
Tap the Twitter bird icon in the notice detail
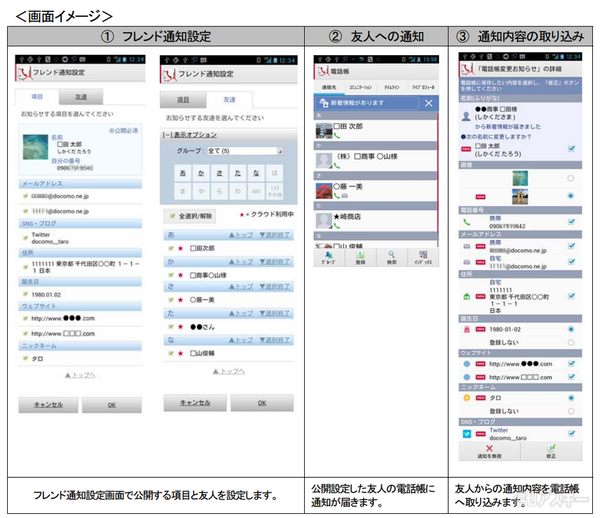point(466,433)
